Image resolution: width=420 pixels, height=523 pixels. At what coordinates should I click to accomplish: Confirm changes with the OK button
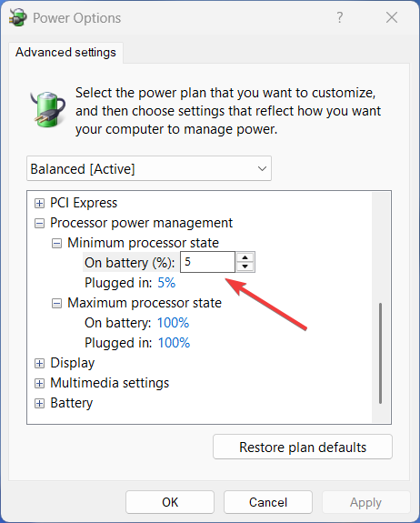[170, 502]
